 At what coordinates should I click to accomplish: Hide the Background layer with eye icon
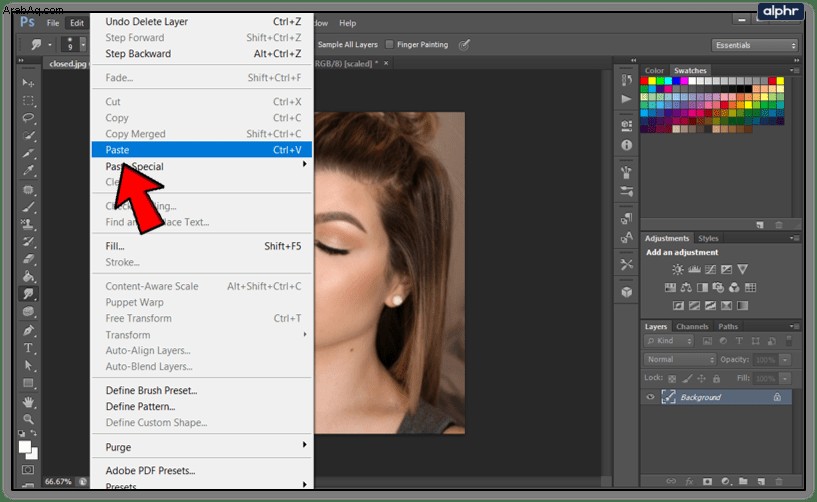[650, 397]
